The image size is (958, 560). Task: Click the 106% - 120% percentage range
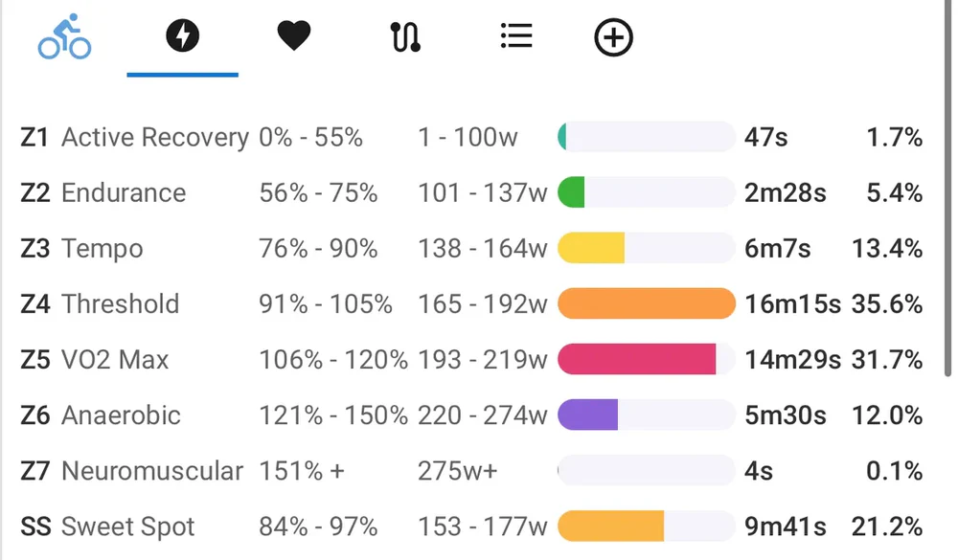tap(332, 360)
